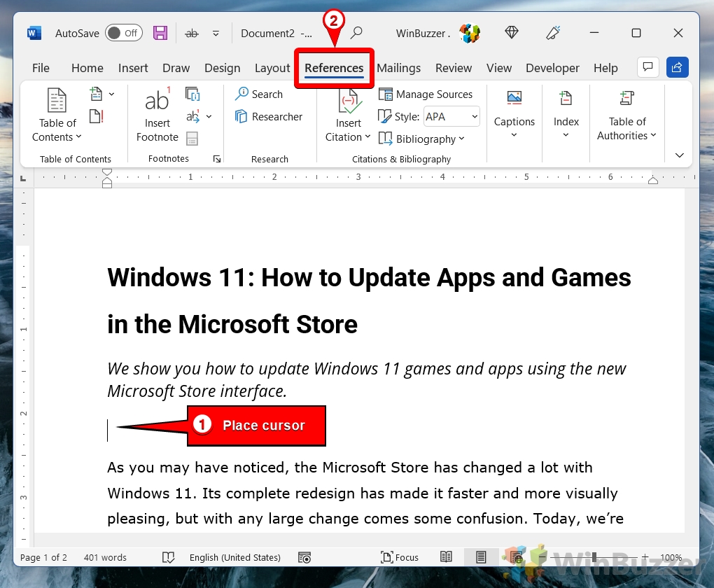The width and height of the screenshot is (714, 588).
Task: Click zoom out minus button
Action: click(542, 557)
